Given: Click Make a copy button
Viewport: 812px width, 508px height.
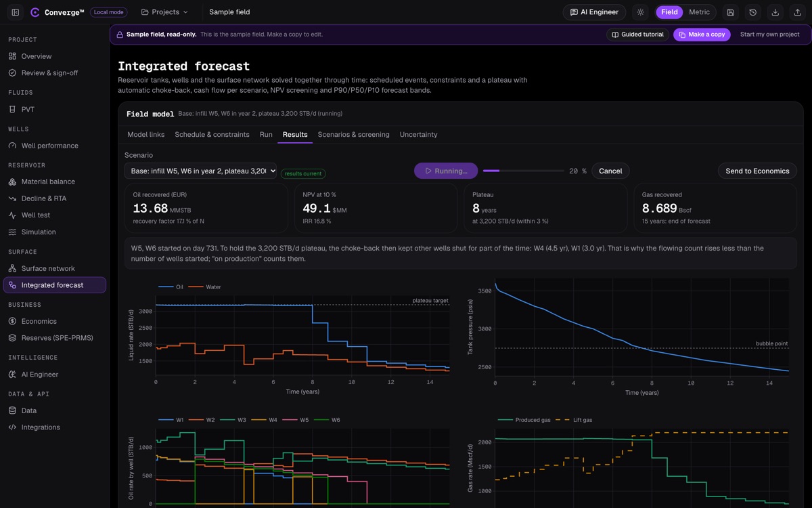Looking at the screenshot, I should click(702, 35).
